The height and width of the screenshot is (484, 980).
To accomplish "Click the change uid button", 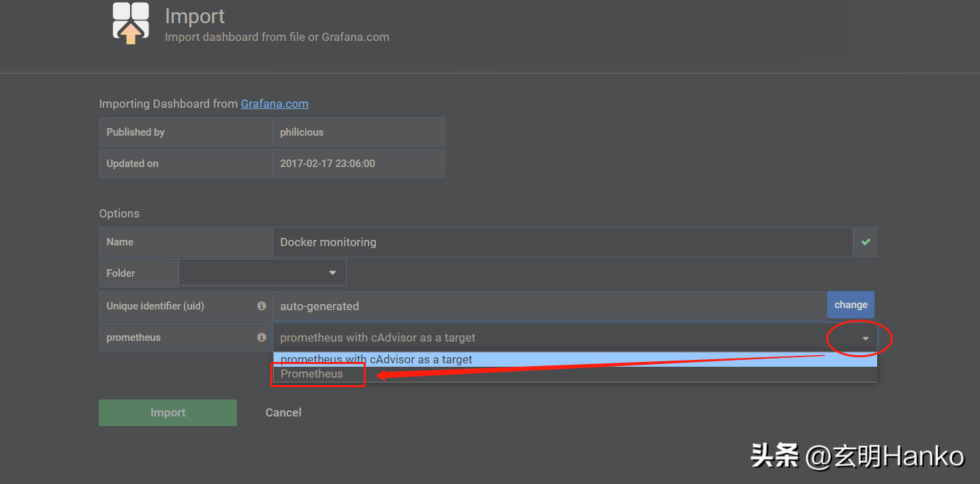I will point(851,305).
